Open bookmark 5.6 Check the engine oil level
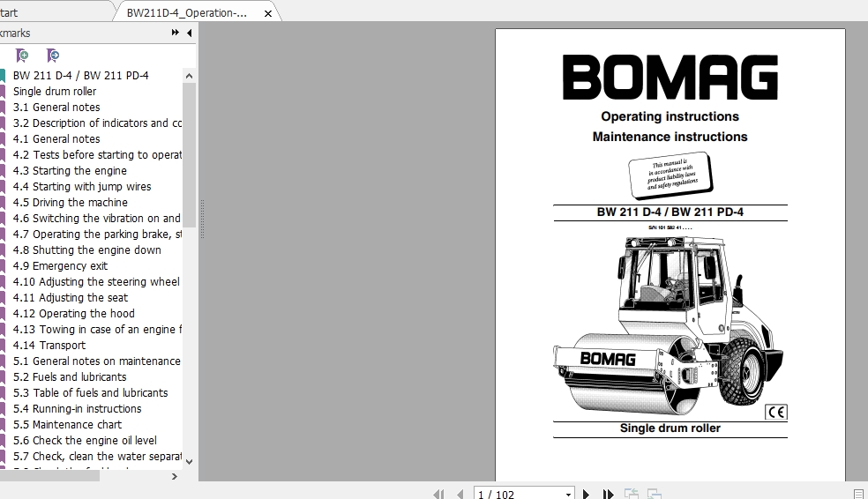This screenshot has height=499, width=868. coord(85,441)
